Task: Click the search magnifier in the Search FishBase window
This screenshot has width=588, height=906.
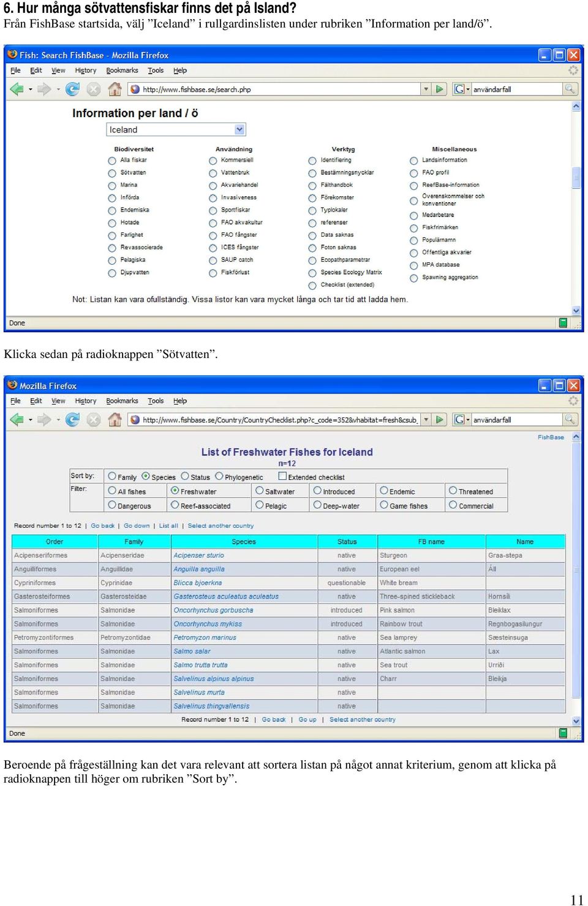Action: pyautogui.click(x=570, y=89)
